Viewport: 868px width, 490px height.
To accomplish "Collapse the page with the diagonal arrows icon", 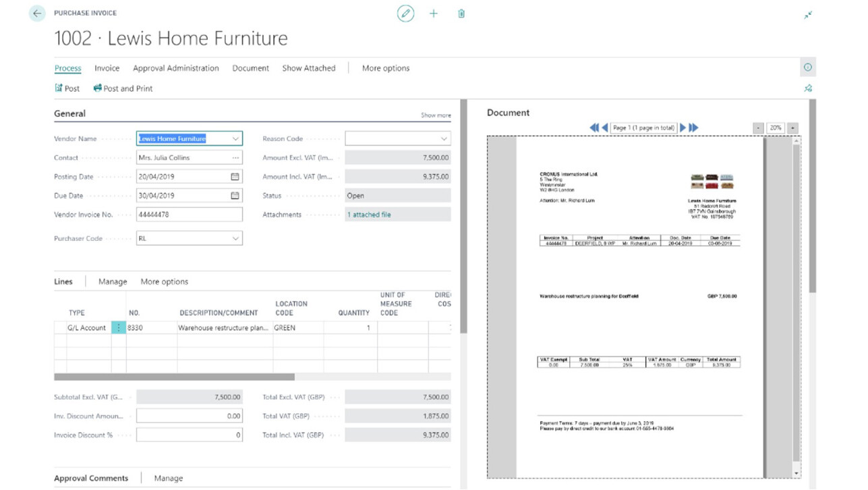I will click(808, 15).
